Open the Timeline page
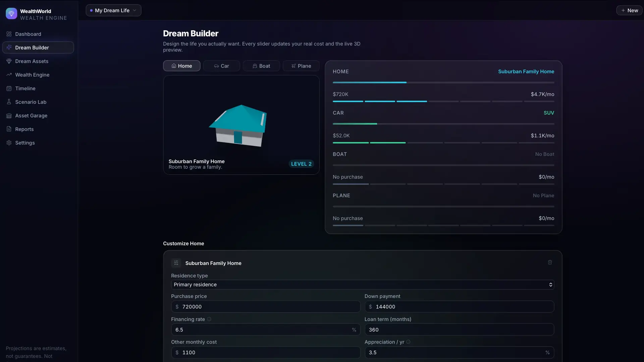This screenshot has height=362, width=644. tap(38, 88)
